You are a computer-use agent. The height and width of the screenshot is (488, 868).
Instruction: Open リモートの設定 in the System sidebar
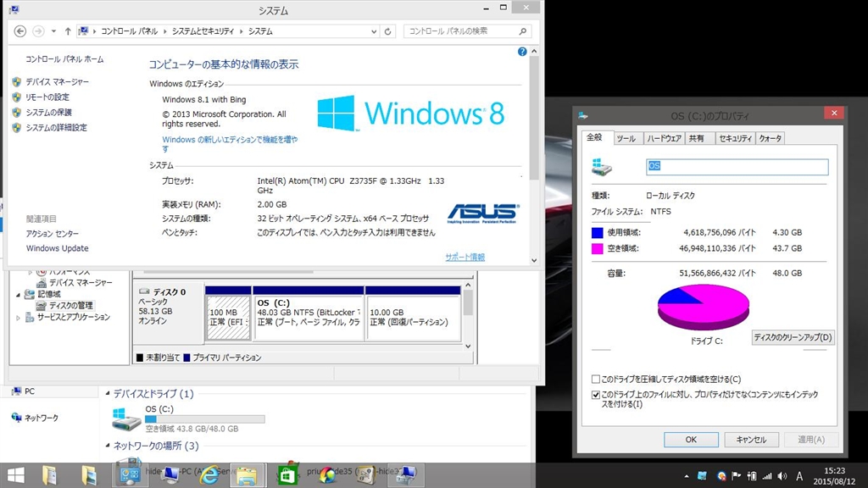(x=47, y=97)
